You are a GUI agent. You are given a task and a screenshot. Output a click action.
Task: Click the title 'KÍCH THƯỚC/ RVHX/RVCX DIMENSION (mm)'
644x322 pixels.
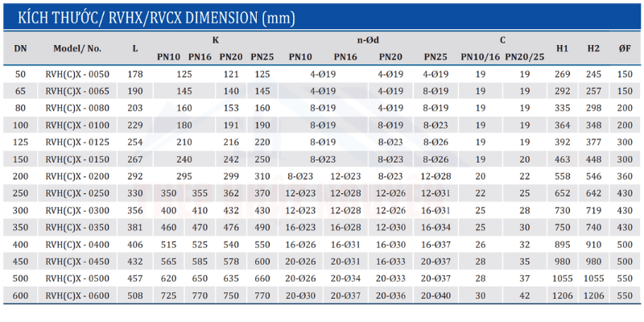[155, 18]
